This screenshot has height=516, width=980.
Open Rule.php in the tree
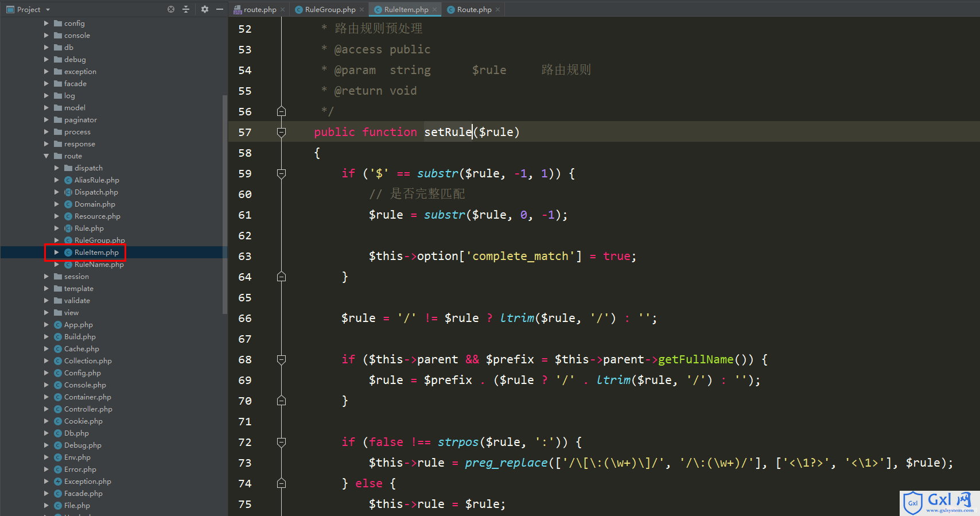point(89,228)
